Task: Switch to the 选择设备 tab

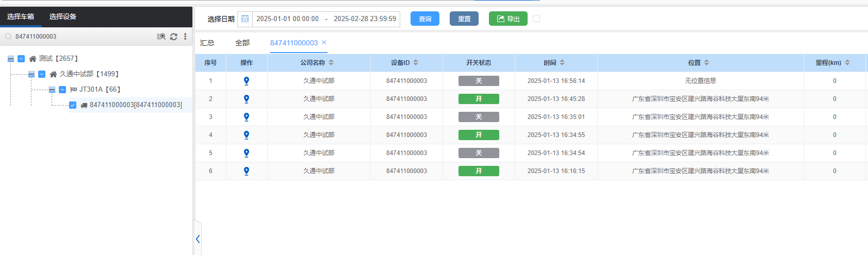Action: (63, 16)
